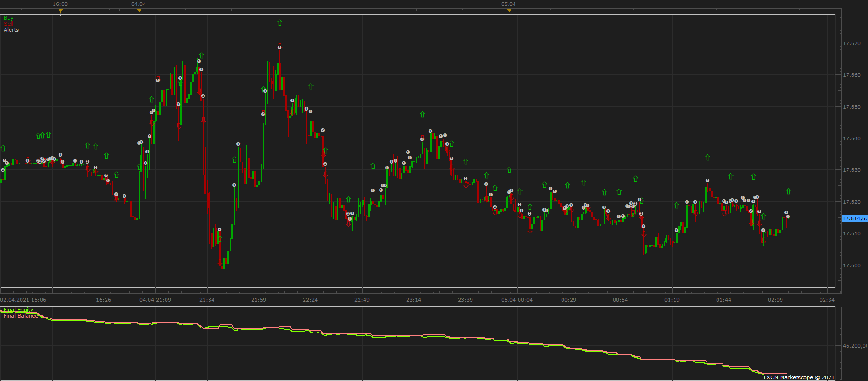Click the 17.660 price axis label
The width and height of the screenshot is (868, 381).
[852, 75]
